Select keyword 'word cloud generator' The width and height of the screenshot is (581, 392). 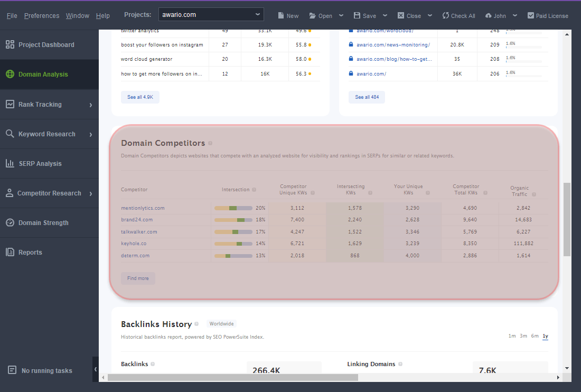pos(146,59)
